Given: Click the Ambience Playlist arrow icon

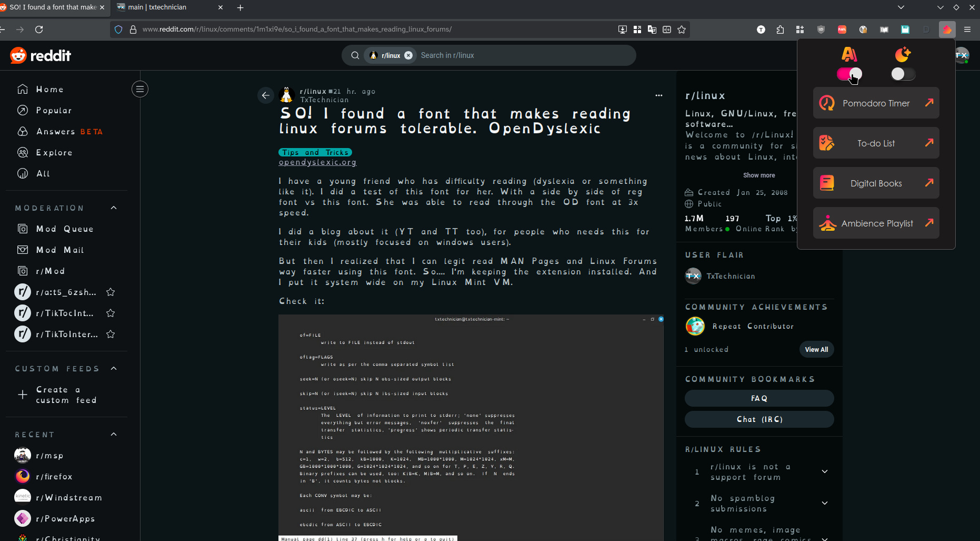Looking at the screenshot, I should [x=929, y=222].
